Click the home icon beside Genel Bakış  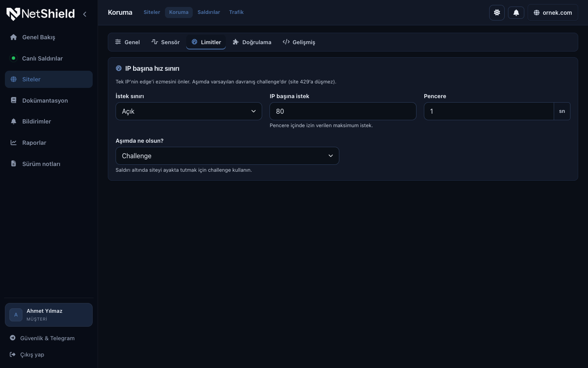(x=13, y=37)
